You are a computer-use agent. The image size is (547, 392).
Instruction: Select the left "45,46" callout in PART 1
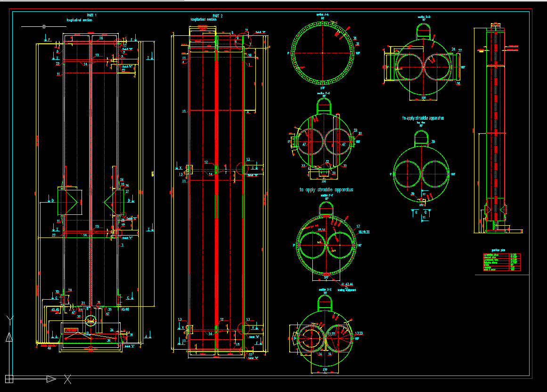coord(55,310)
